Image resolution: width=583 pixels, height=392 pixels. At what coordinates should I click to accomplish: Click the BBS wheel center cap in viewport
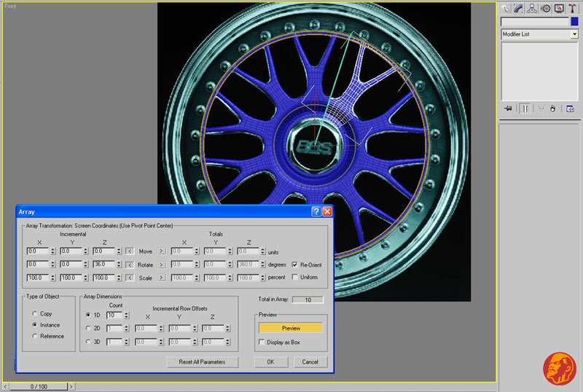coord(314,147)
